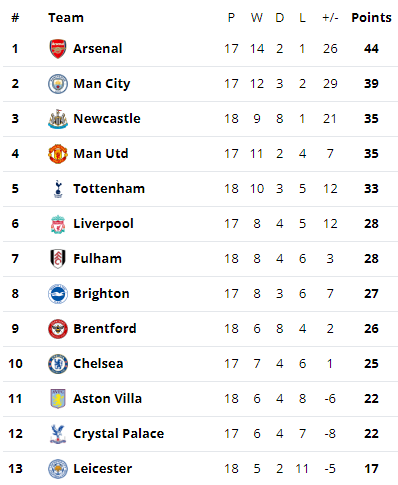Click the Man City club badge
This screenshot has height=485, width=398.
[58, 84]
